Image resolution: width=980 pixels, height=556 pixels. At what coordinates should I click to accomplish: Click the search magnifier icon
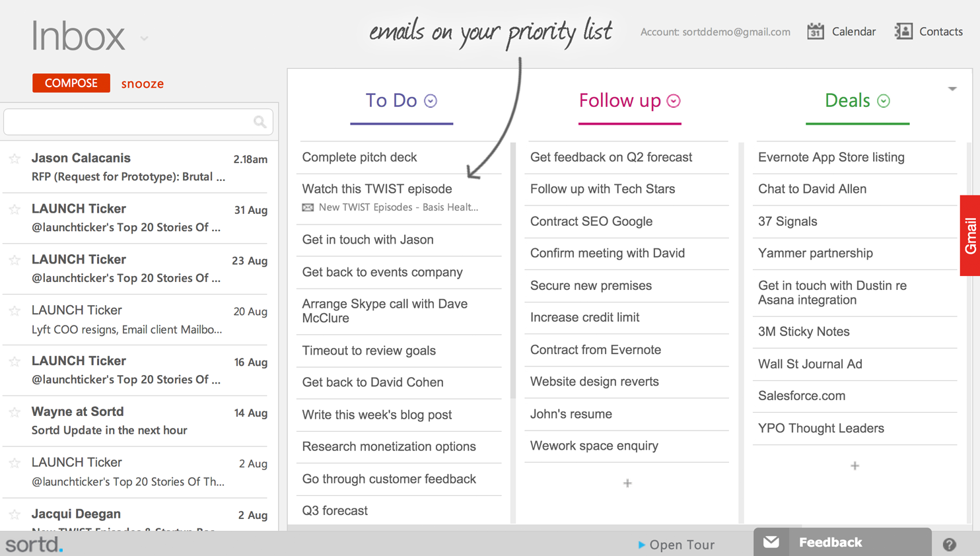pos(260,122)
